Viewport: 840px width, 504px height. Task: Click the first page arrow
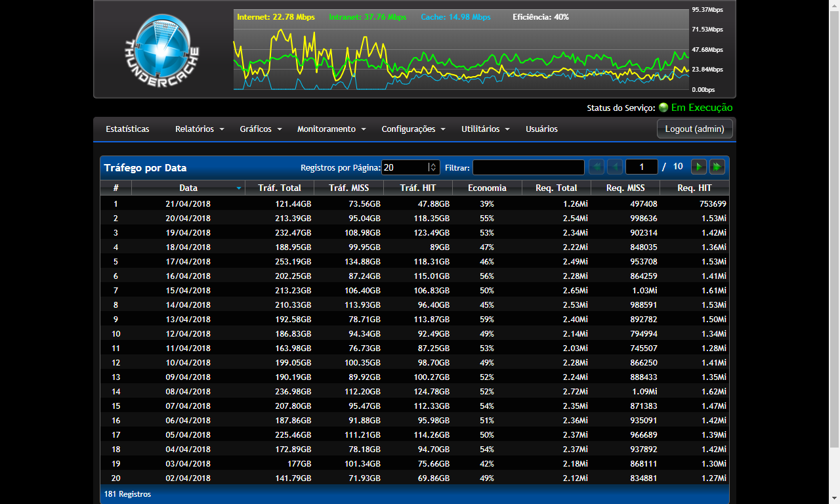[x=597, y=167]
